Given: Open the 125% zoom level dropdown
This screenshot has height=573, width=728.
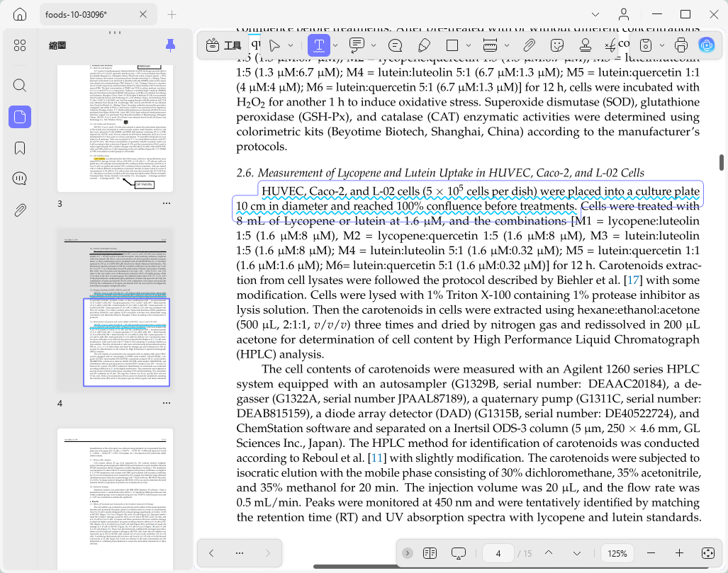Looking at the screenshot, I should [x=617, y=553].
